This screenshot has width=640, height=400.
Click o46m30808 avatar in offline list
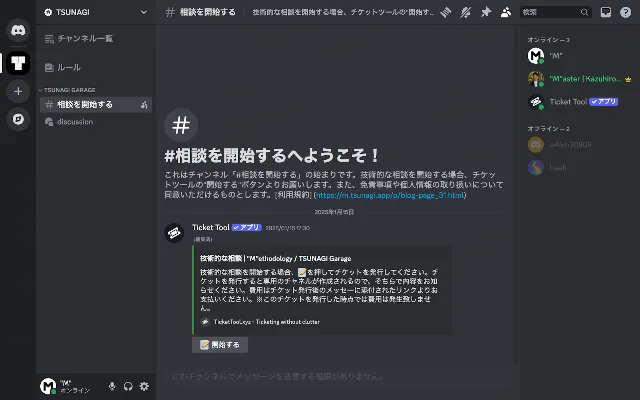[x=536, y=144]
